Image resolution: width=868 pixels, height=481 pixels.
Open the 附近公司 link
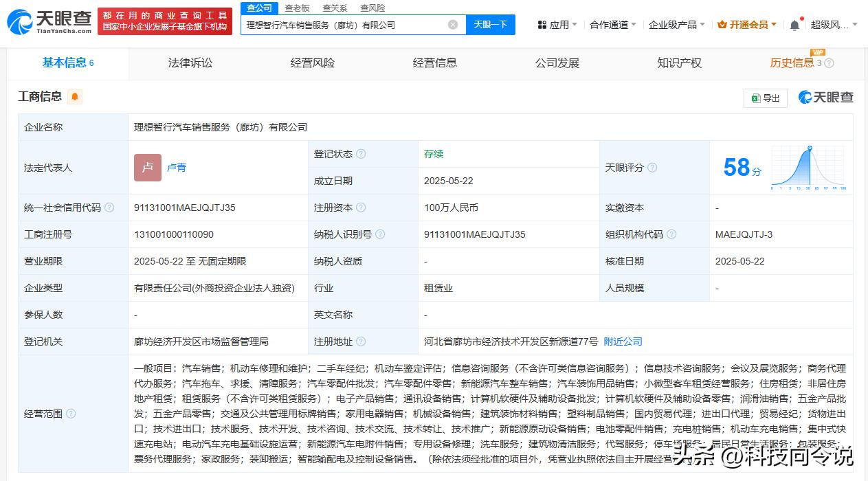point(623,342)
